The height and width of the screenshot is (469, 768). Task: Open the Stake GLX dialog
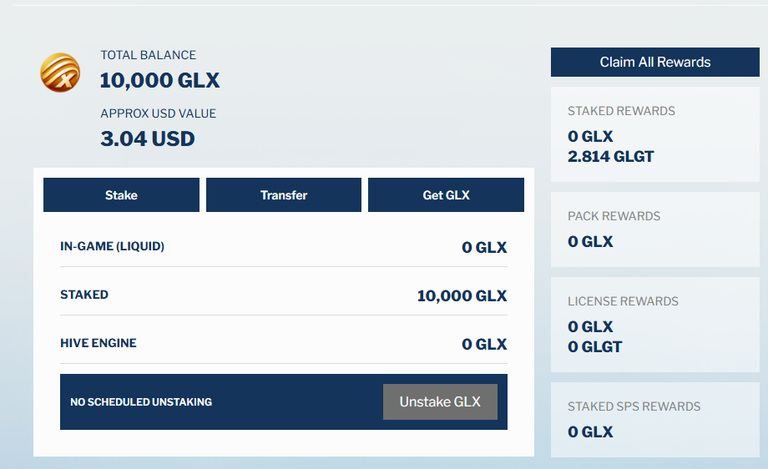(x=121, y=195)
